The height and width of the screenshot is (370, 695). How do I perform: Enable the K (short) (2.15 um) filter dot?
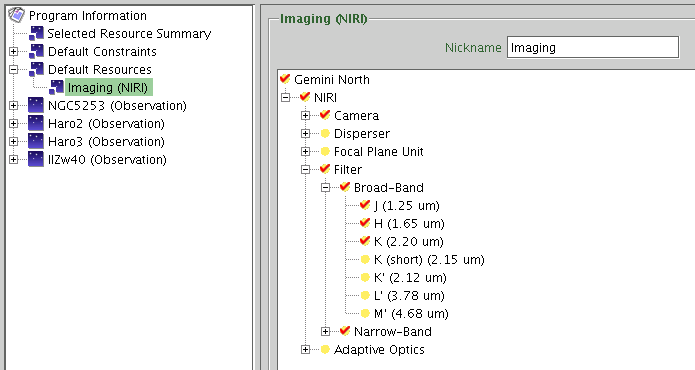365,260
